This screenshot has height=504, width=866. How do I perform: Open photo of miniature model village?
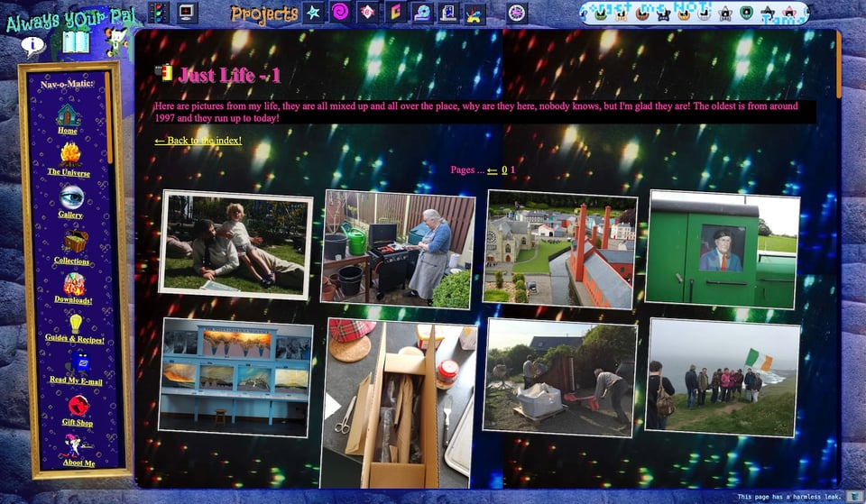[x=560, y=250]
